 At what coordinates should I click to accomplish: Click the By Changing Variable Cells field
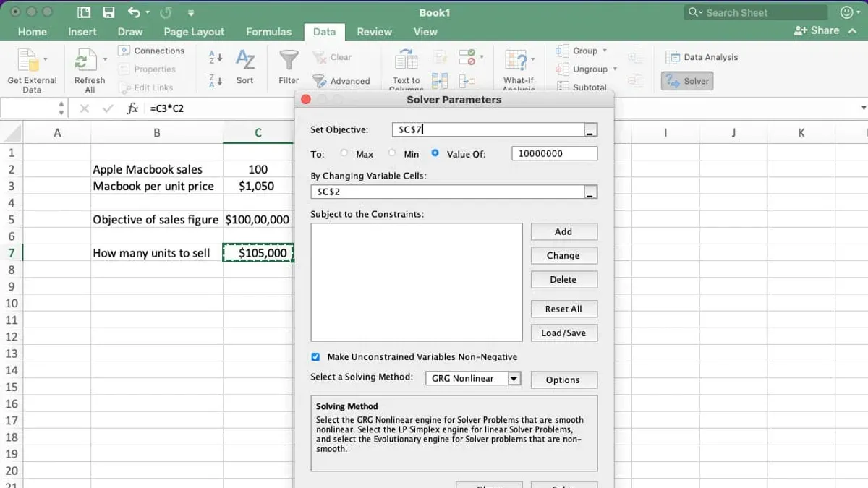point(448,192)
